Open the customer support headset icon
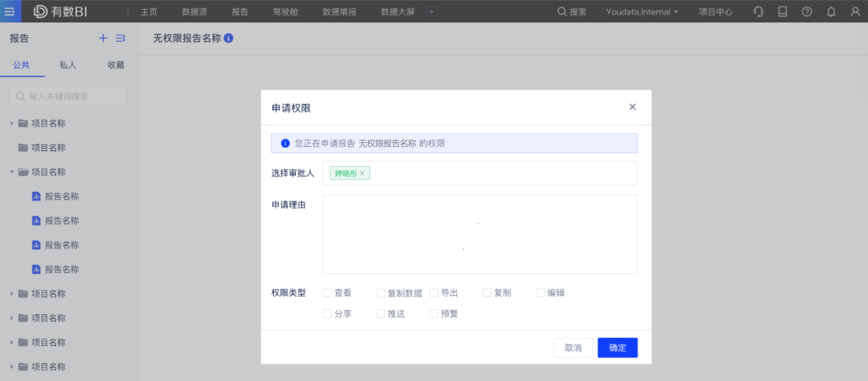Screen dimensions: 868x381 coord(758,11)
